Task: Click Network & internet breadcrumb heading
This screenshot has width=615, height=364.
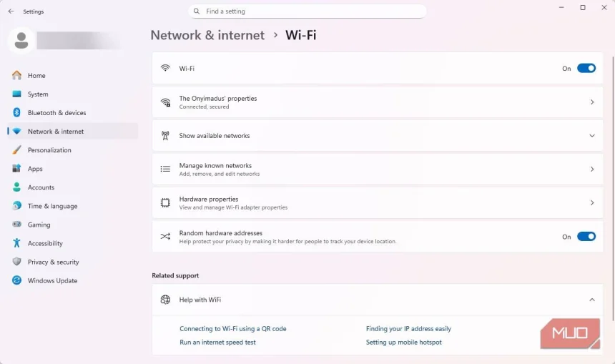Action: [207, 35]
